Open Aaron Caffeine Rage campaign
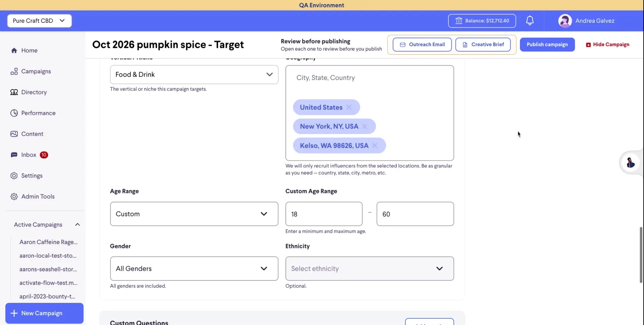Image resolution: width=644 pixels, height=325 pixels. pos(48,242)
